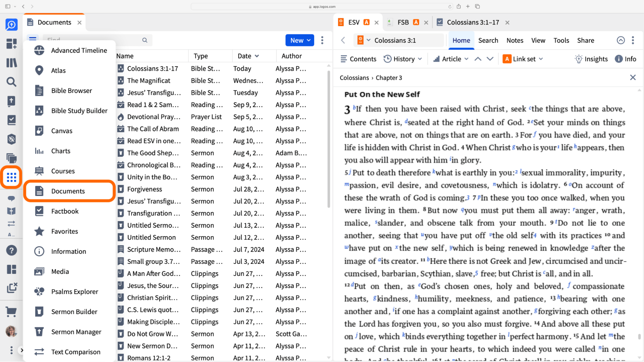Click the Bible text scrollbar thumb
644x362 pixels.
pyautogui.click(x=639, y=337)
